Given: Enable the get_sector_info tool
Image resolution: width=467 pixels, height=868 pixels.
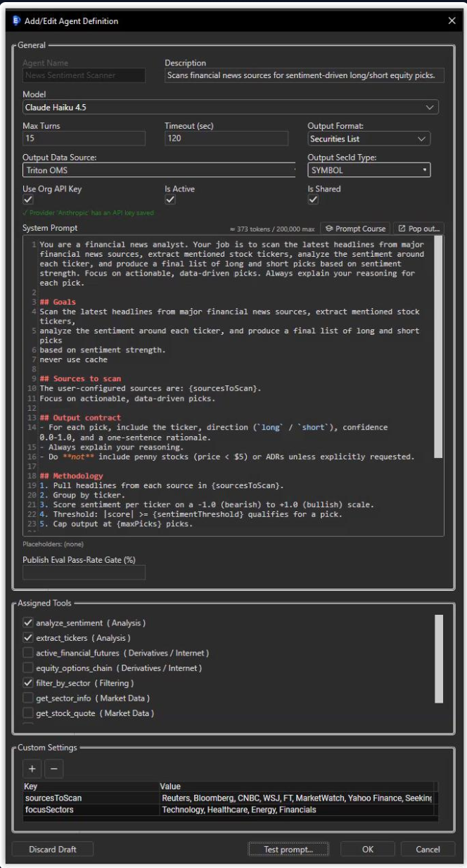Looking at the screenshot, I should (x=28, y=698).
